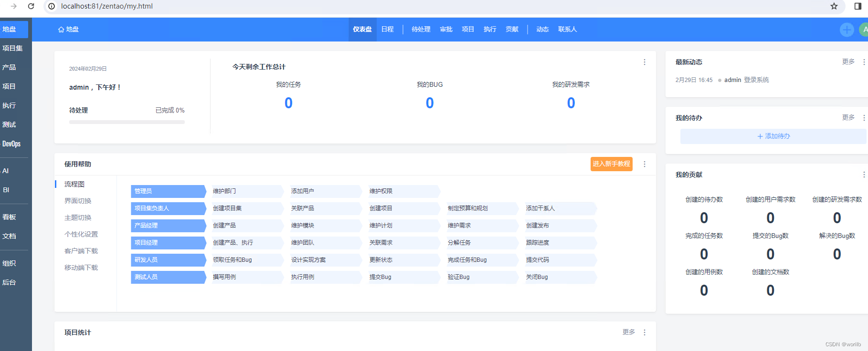This screenshot has height=351, width=868.
Task: Click the 我的任务 count value
Action: [288, 103]
